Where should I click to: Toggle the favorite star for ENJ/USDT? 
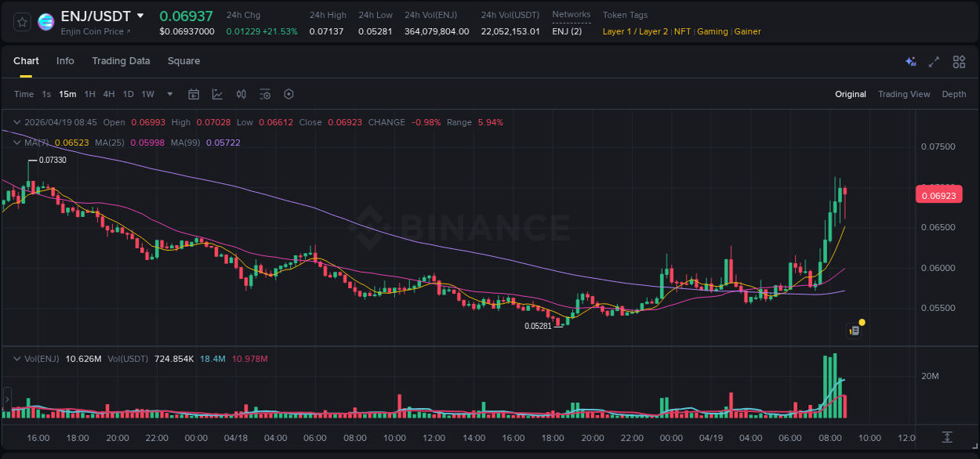(x=21, y=21)
